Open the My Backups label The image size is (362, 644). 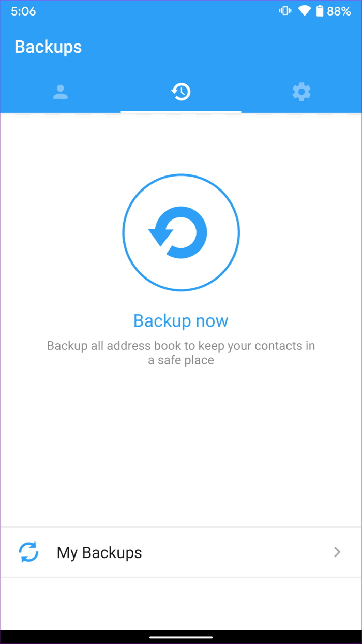click(x=99, y=552)
